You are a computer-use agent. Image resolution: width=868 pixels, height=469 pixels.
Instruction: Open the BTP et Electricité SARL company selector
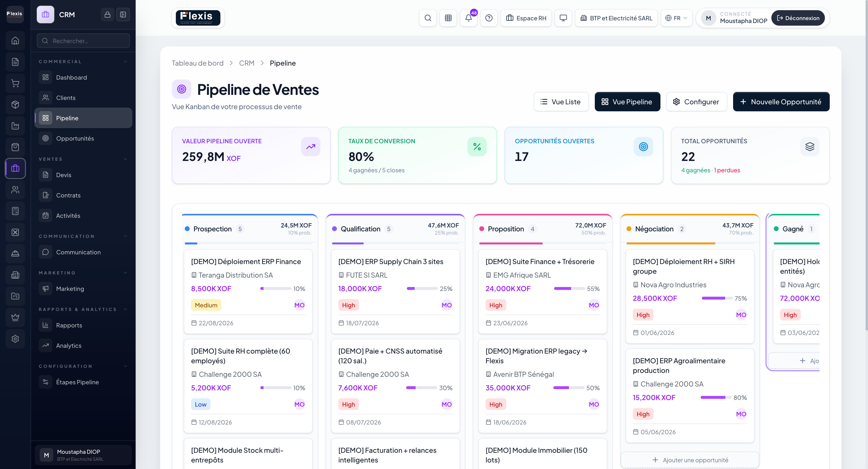pos(616,18)
